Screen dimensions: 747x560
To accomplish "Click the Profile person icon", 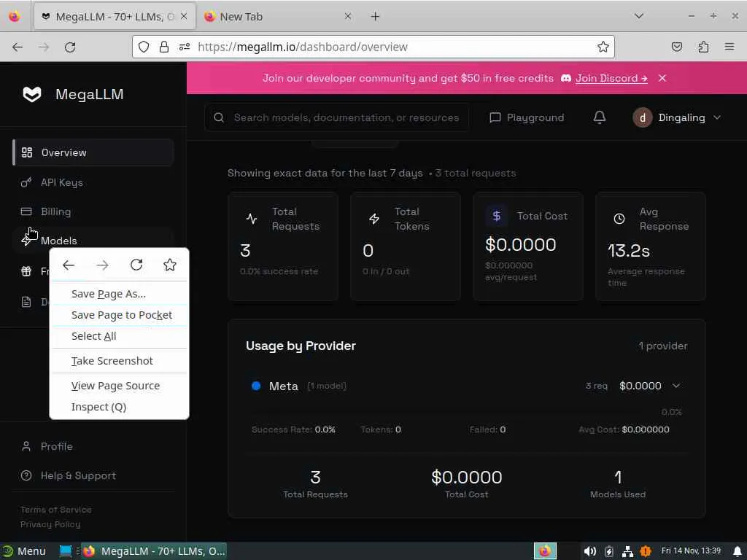I will pos(26,446).
